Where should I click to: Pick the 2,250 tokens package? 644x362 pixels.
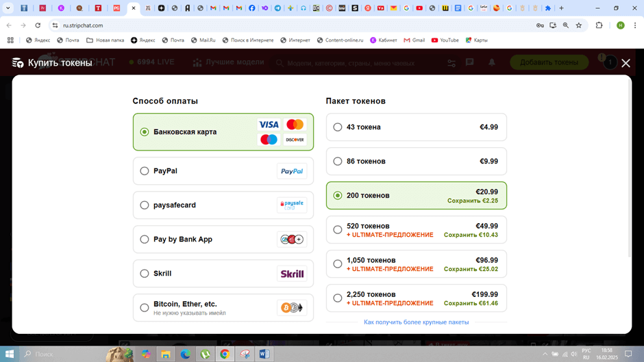pos(338,298)
